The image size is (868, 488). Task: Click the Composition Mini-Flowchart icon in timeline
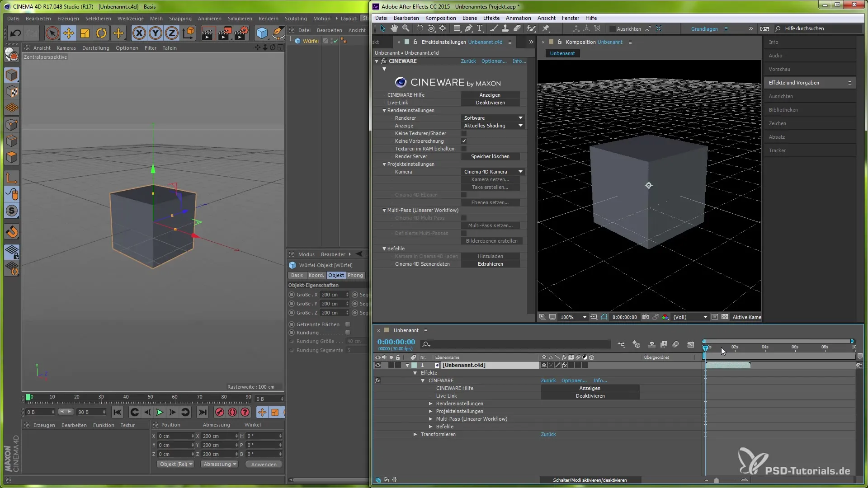point(622,344)
